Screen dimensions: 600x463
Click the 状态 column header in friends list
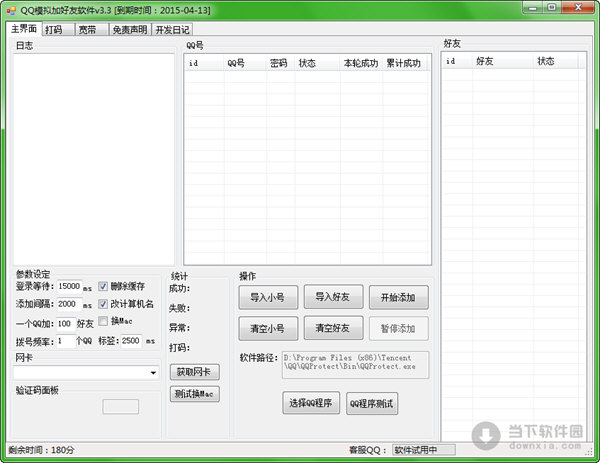tap(555, 61)
